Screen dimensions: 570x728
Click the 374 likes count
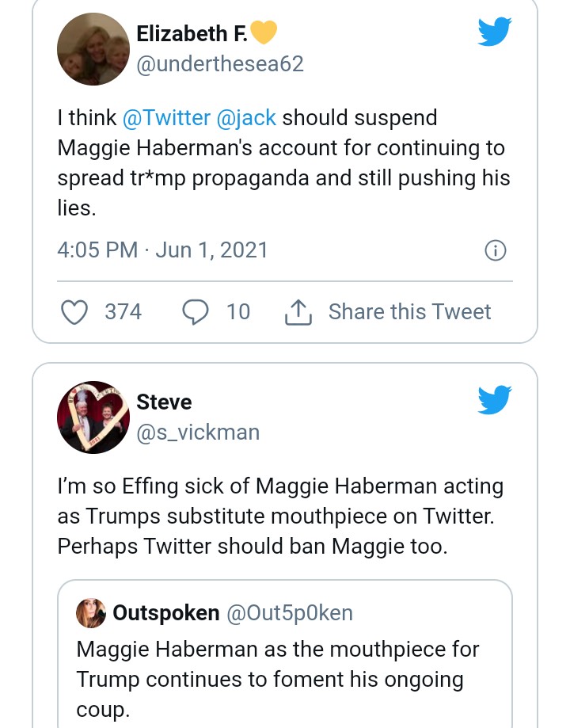pos(123,312)
